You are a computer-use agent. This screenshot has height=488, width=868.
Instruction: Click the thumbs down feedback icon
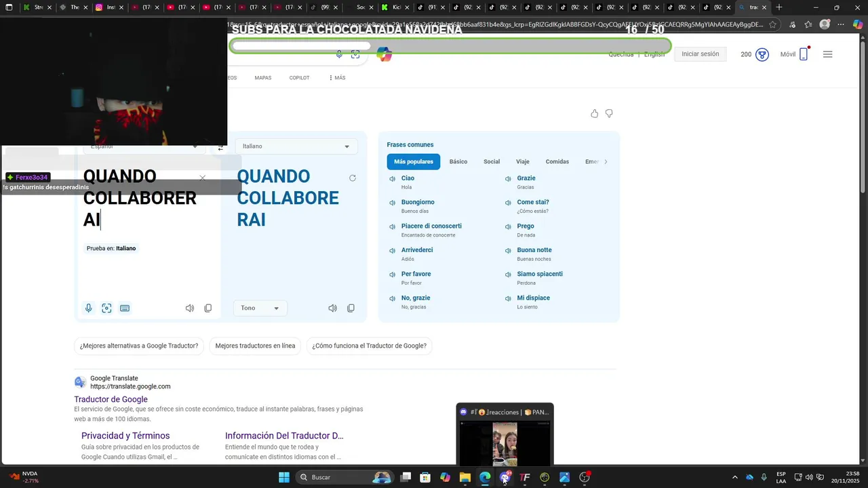coord(609,114)
